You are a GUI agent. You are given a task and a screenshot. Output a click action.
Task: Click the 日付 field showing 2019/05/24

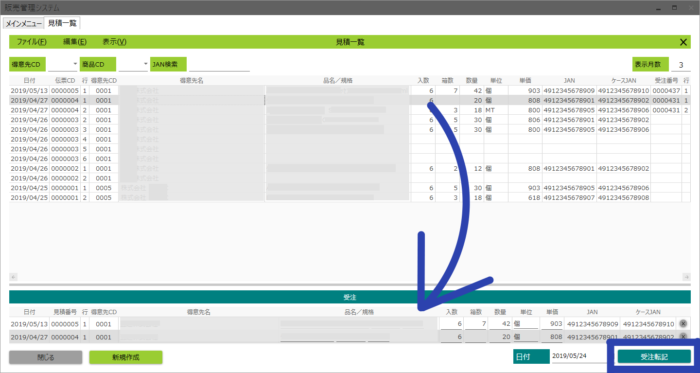[x=578, y=356]
